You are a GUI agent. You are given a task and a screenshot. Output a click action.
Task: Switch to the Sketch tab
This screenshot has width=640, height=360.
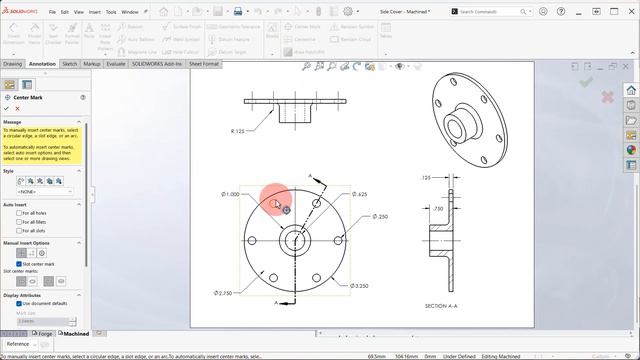coord(69,64)
